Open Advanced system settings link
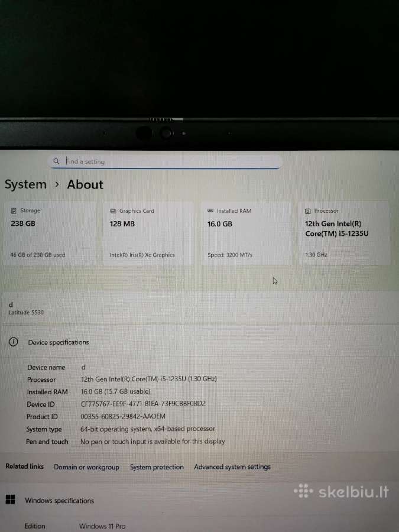Image resolution: width=399 pixels, height=532 pixels. click(232, 467)
